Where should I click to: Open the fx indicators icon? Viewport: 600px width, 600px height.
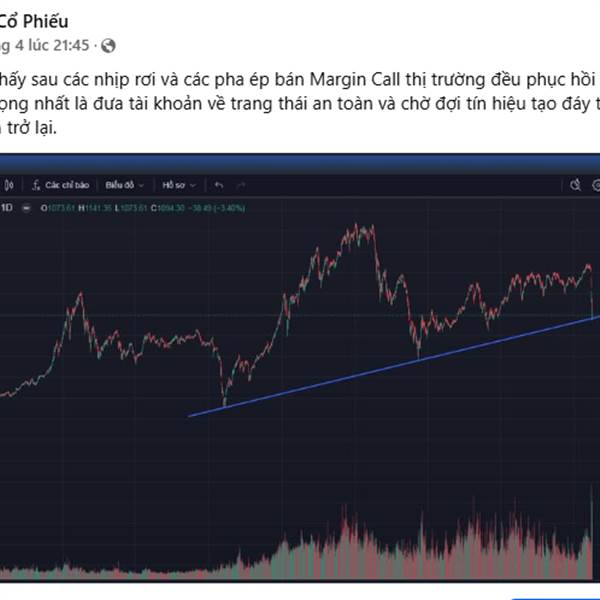coord(36,186)
